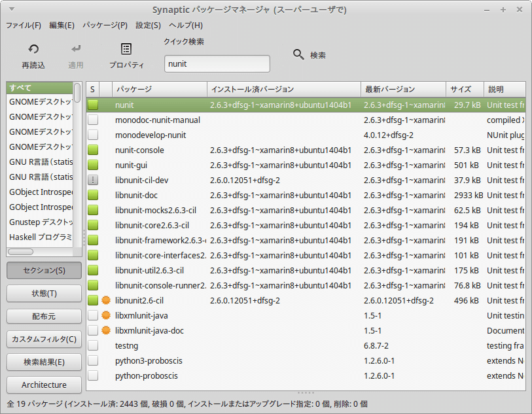The height and width of the screenshot is (414, 532).
Task: Sort by the S status column header
Action: 93,90
